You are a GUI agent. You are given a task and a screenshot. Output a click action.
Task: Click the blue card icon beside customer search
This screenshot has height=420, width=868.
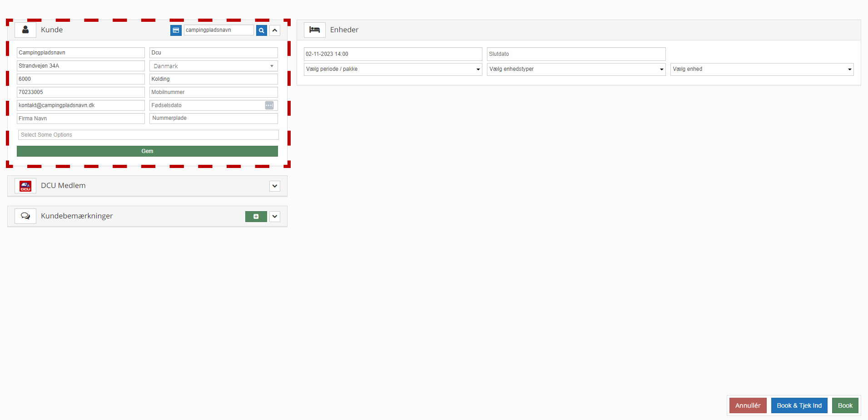coord(176,30)
